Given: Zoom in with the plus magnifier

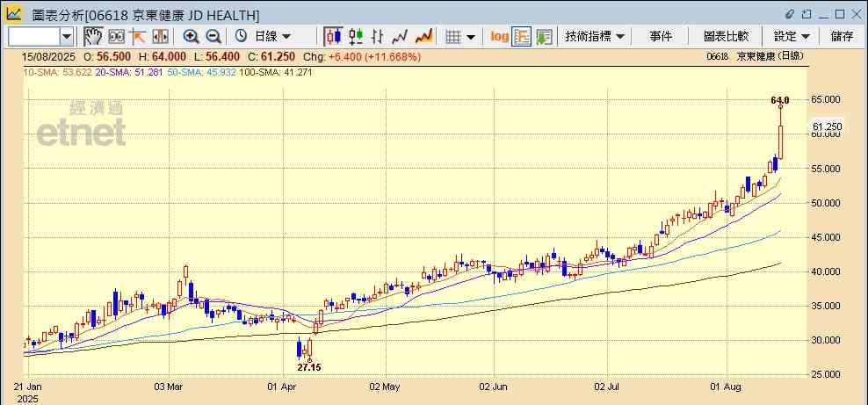Looking at the screenshot, I should coord(191,37).
